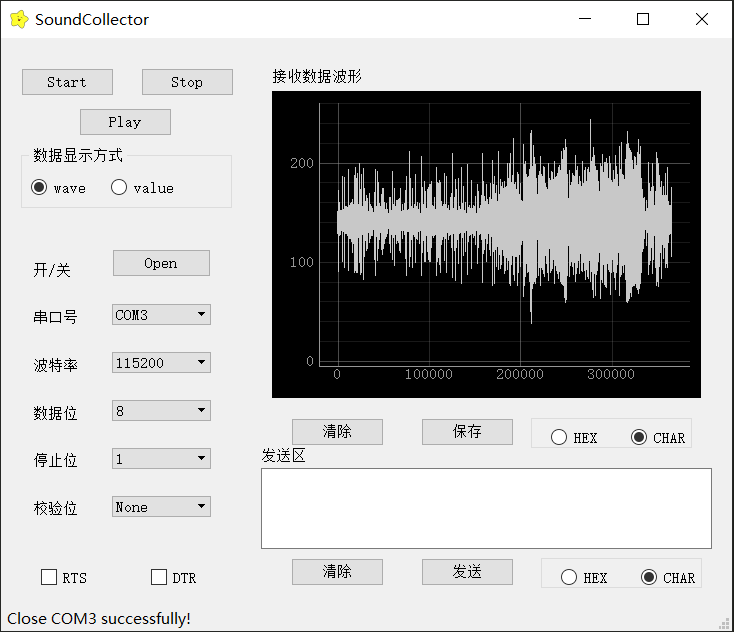
Task: Click the 串口号 label
Action: [x=55, y=317]
